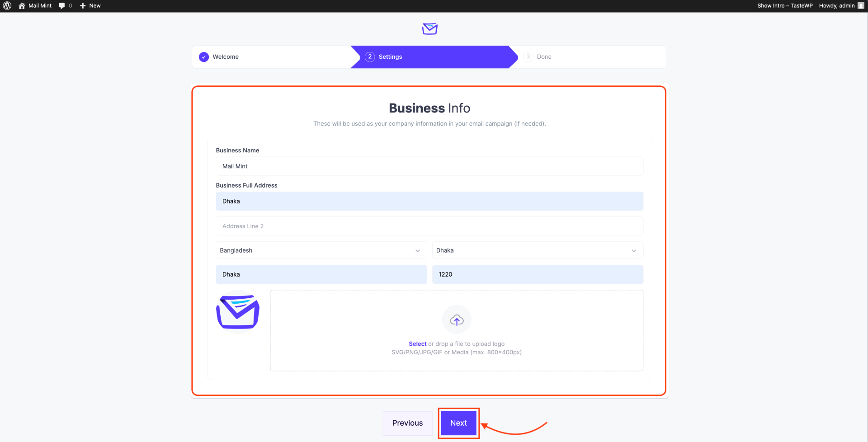The width and height of the screenshot is (868, 442).
Task: Open the comments bubble icon
Action: click(x=62, y=6)
